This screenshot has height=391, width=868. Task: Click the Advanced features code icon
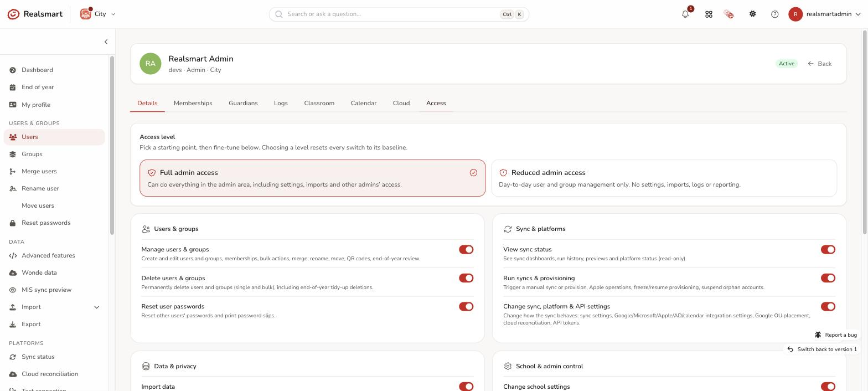coord(13,255)
